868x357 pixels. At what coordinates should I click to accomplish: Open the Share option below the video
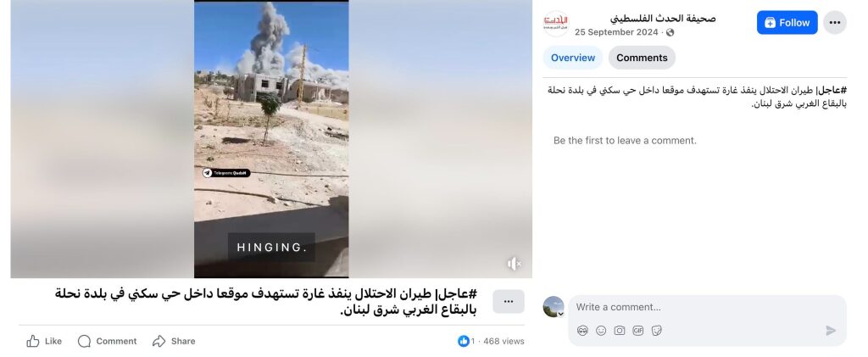coord(175,341)
